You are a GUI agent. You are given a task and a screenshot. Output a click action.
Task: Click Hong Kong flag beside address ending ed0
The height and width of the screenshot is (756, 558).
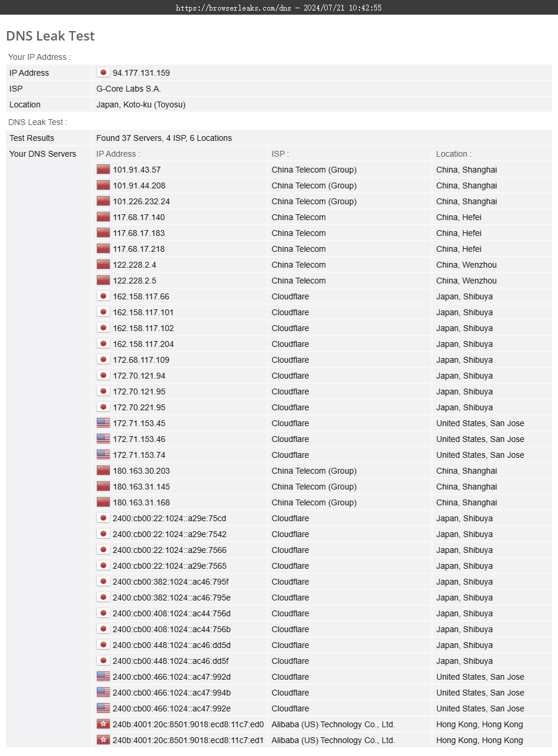[103, 724]
